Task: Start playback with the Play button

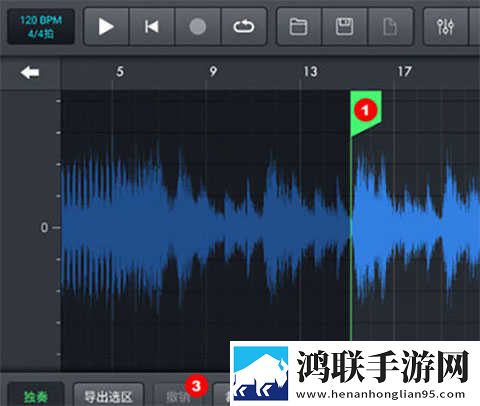Action: coord(106,27)
